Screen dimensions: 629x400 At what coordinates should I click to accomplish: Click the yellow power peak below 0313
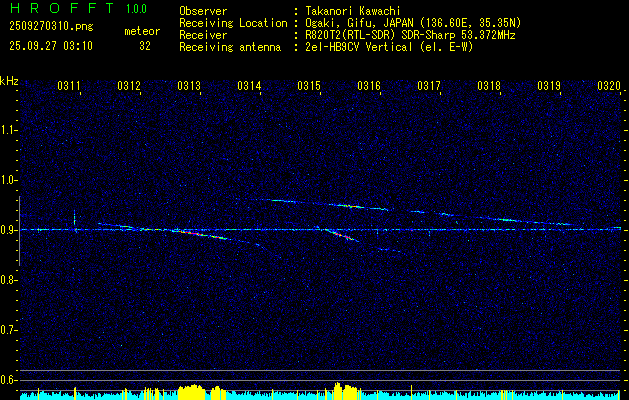click(191, 392)
